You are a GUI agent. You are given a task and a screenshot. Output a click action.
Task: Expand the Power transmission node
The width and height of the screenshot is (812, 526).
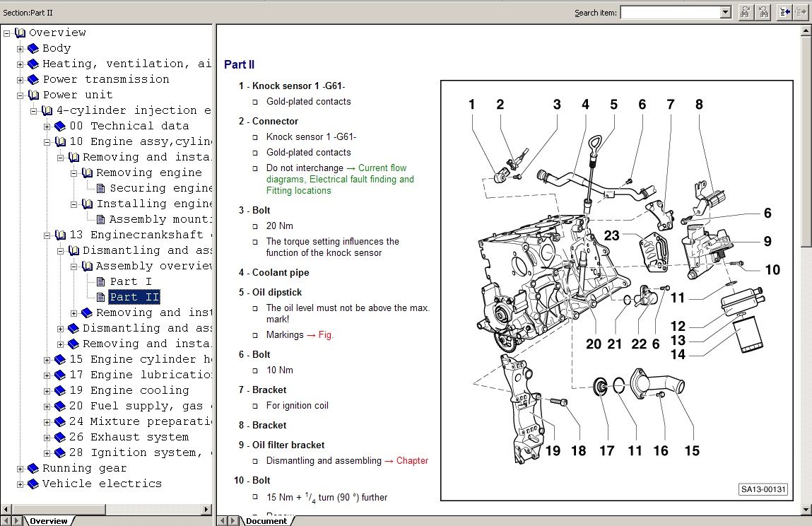tap(20, 80)
